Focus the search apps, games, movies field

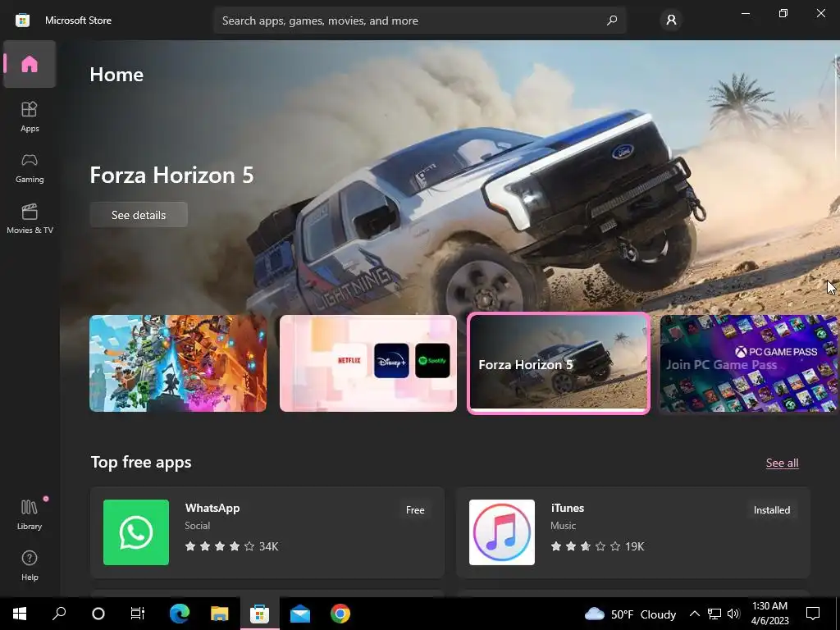click(x=420, y=21)
